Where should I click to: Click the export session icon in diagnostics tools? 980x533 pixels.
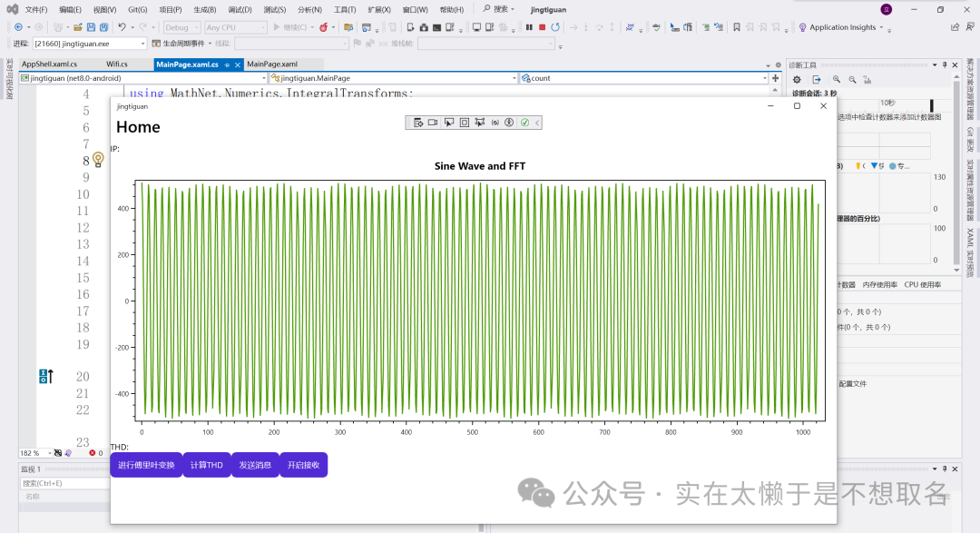(x=817, y=79)
